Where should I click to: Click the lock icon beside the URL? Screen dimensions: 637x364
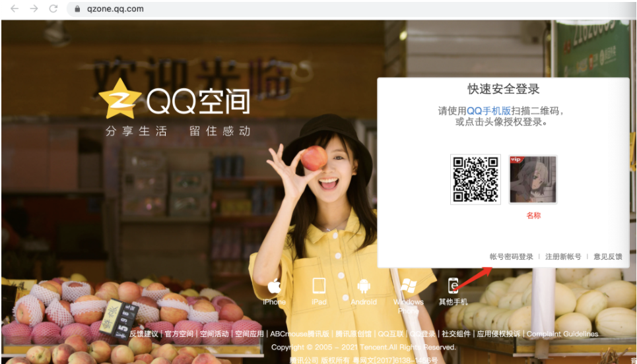77,9
